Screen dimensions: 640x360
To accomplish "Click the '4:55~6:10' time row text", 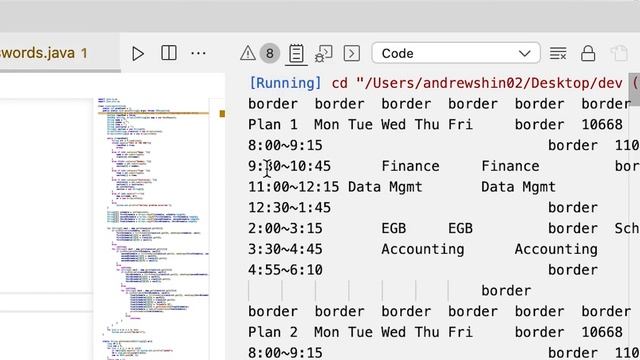I will (x=285, y=270).
